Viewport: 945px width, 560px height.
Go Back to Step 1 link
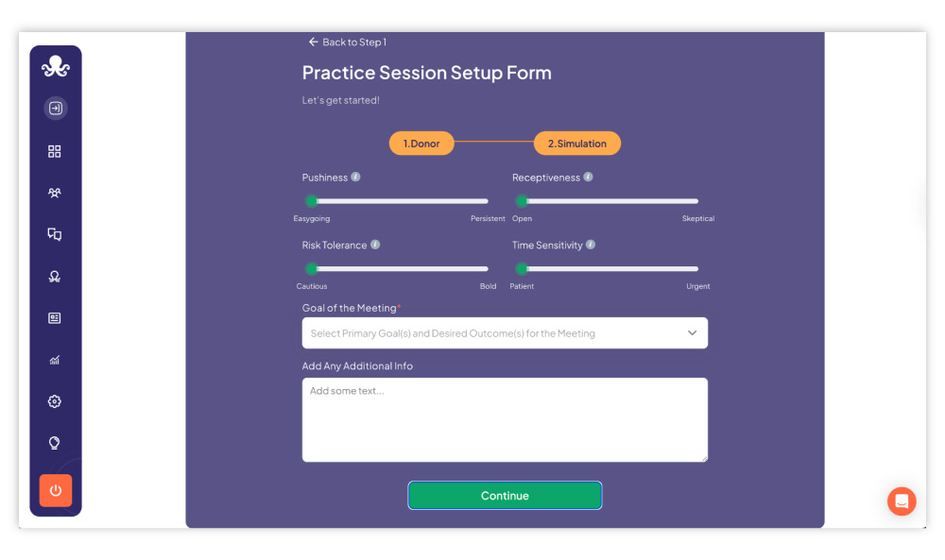click(x=348, y=42)
